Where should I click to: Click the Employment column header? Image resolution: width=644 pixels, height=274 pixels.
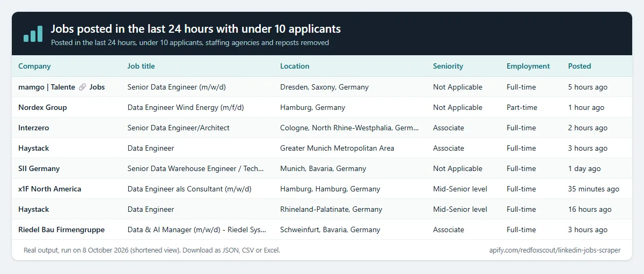(x=528, y=66)
